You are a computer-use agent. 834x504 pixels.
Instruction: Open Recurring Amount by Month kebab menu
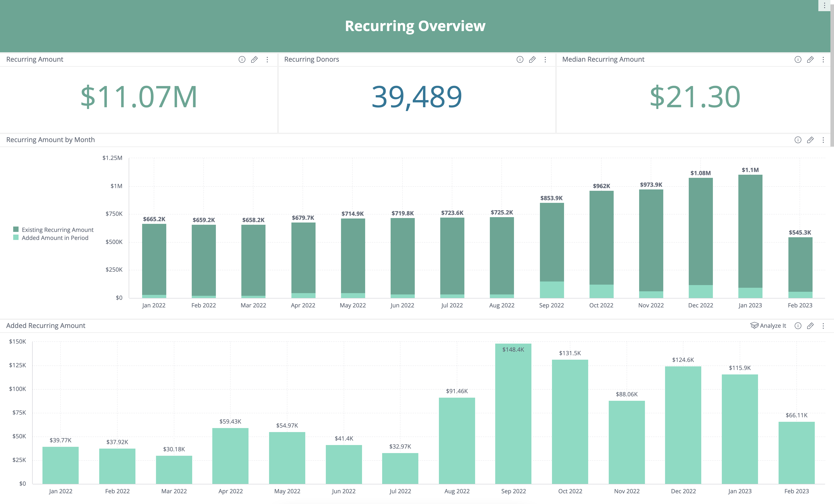(x=823, y=140)
